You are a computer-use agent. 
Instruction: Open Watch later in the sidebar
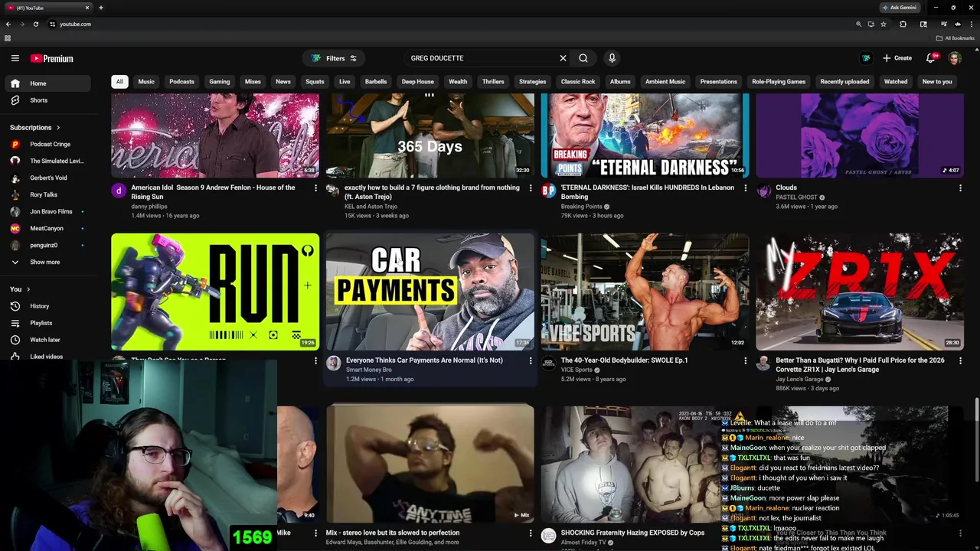47,340
